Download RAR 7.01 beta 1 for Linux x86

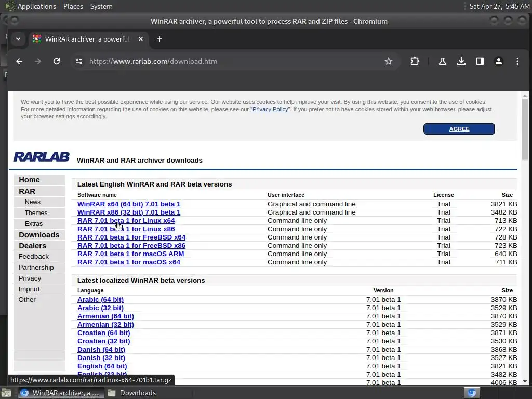tap(126, 229)
